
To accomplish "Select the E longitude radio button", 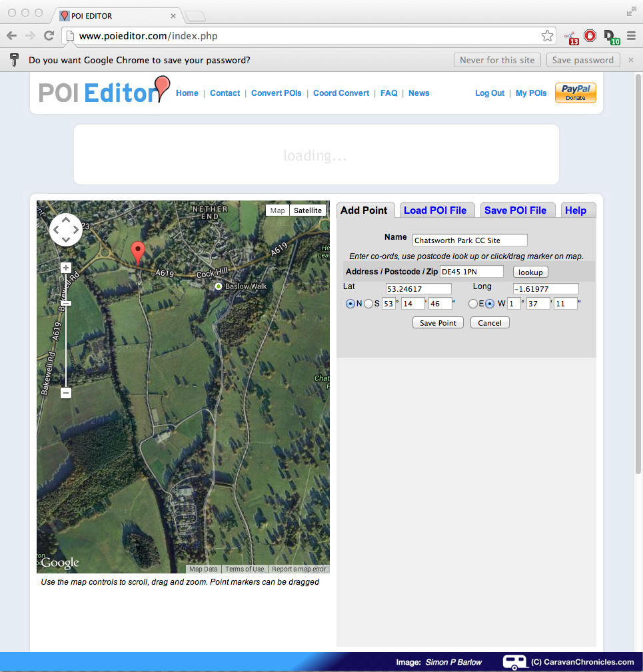I will point(473,304).
